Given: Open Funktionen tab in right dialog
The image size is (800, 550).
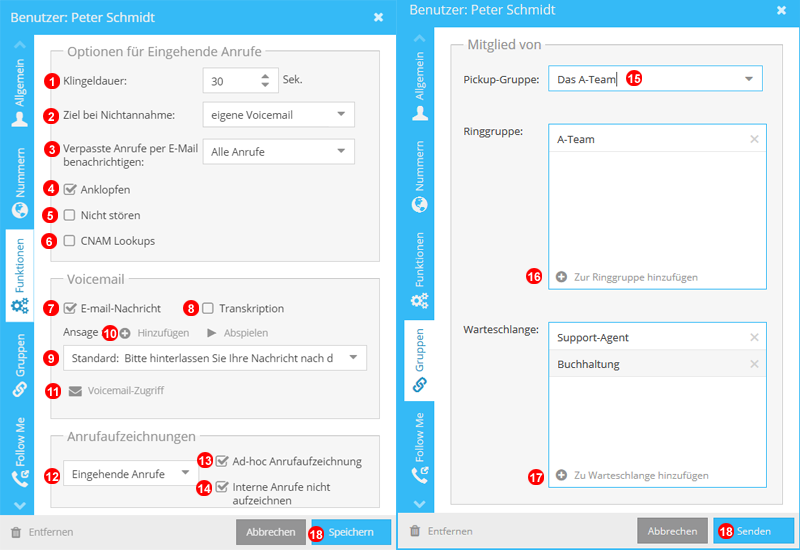Looking at the screenshot, I should (419, 270).
